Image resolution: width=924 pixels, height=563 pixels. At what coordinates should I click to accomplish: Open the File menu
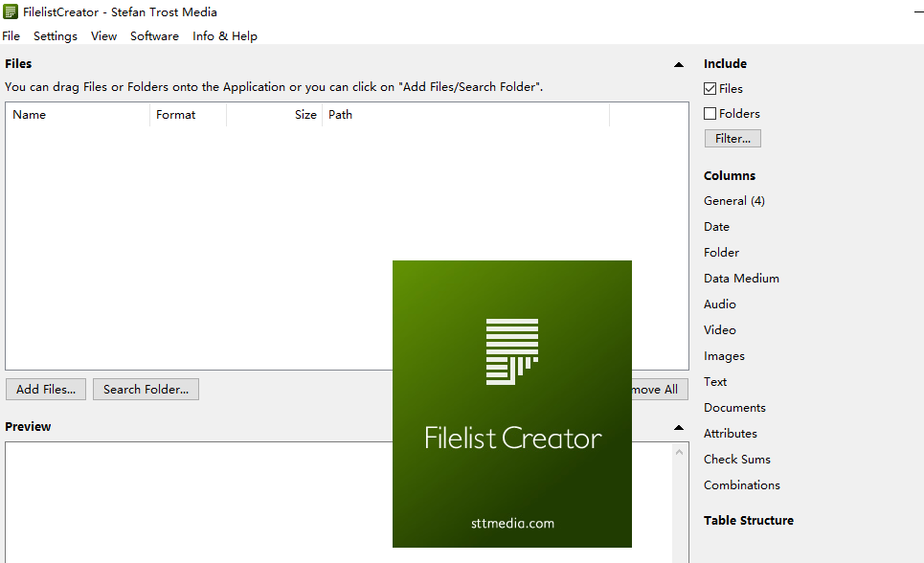[11, 36]
